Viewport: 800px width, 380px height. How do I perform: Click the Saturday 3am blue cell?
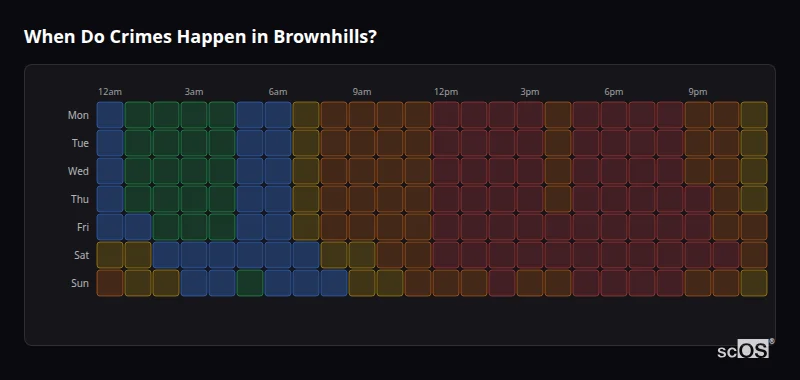point(194,255)
